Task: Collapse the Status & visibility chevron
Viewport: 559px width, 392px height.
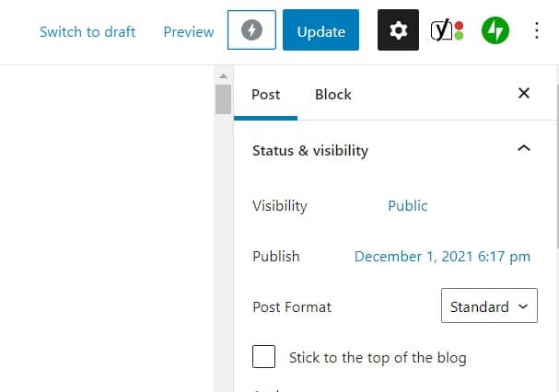Action: 524,148
